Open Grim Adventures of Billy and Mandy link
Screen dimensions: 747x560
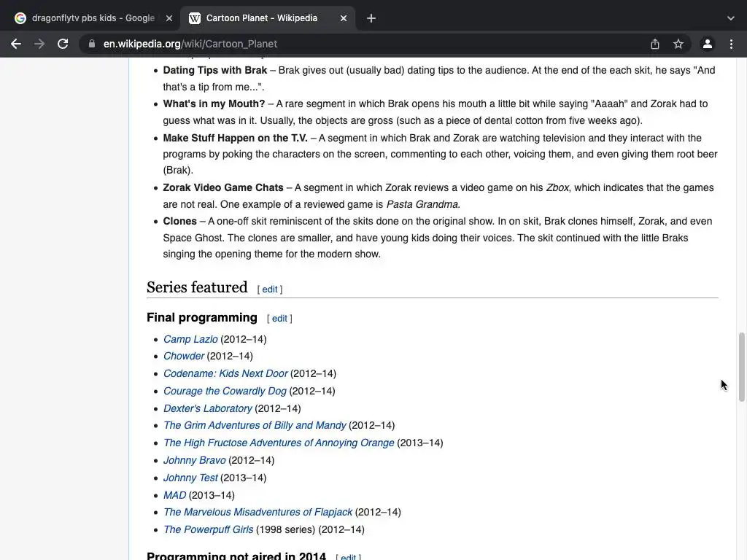255,425
